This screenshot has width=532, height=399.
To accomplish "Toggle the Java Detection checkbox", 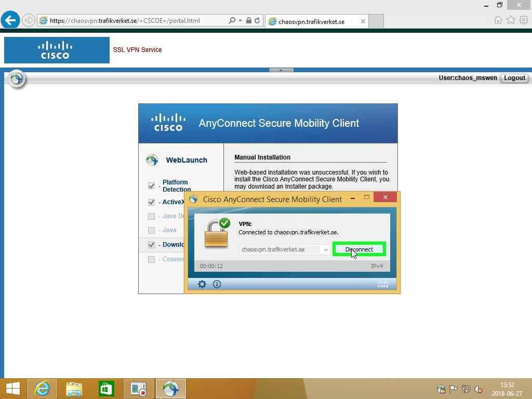I will click(x=151, y=216).
